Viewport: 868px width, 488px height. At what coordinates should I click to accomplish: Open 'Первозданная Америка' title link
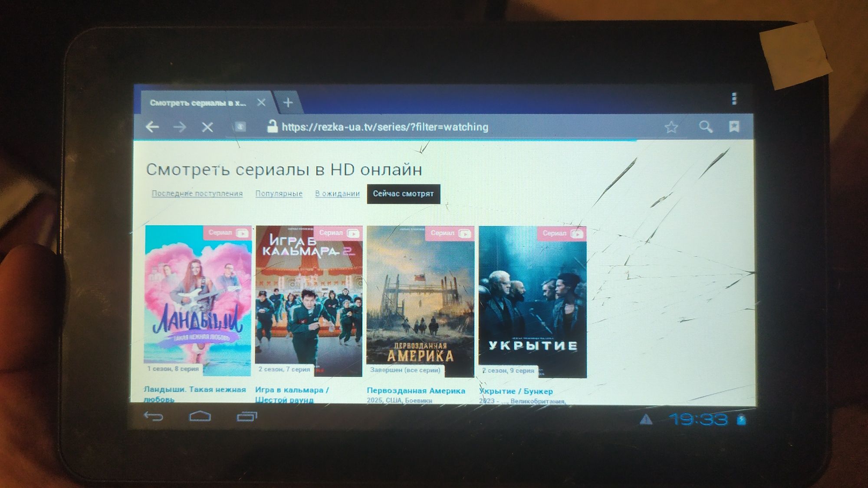click(416, 391)
